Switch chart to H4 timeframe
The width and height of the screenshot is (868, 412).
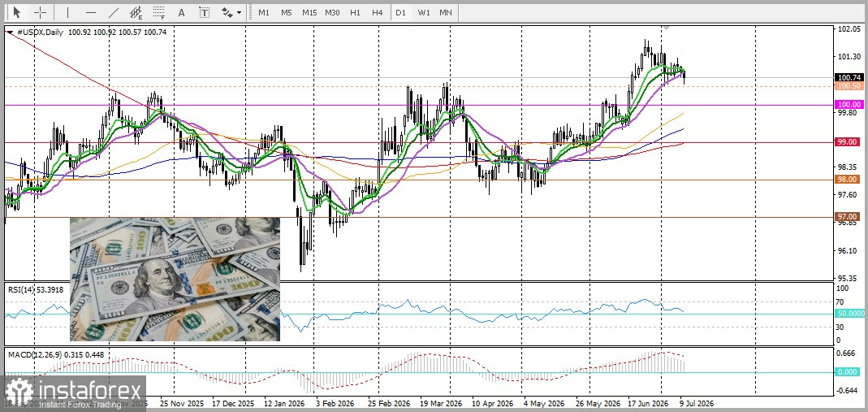coord(378,12)
